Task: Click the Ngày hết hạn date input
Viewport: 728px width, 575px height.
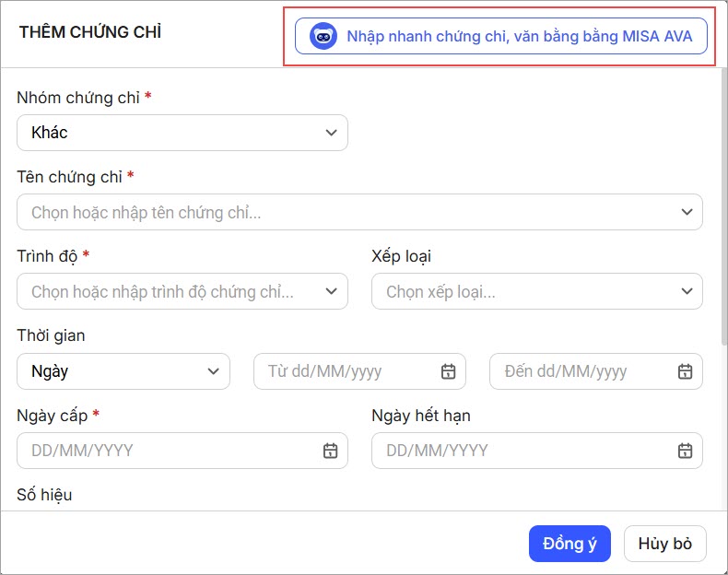Action: (536, 451)
